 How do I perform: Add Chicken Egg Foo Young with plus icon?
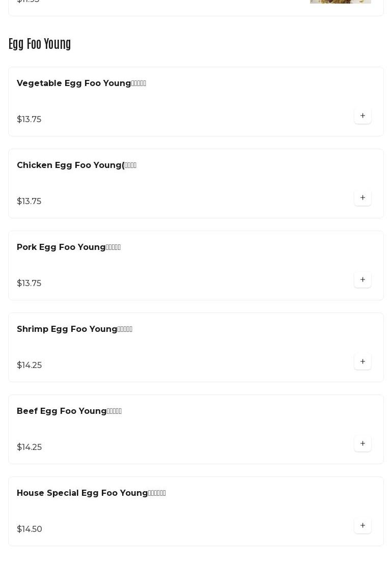point(362,198)
